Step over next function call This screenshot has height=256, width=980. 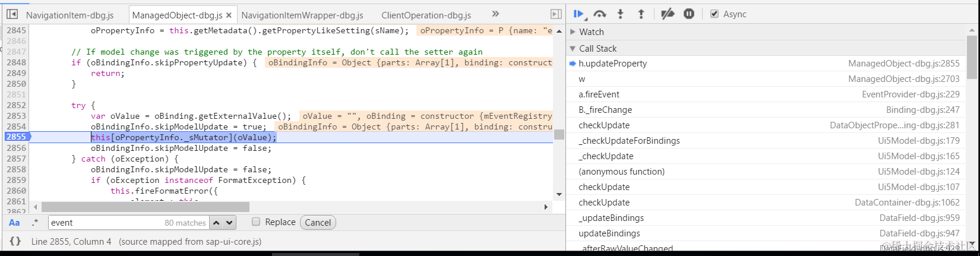click(x=600, y=14)
